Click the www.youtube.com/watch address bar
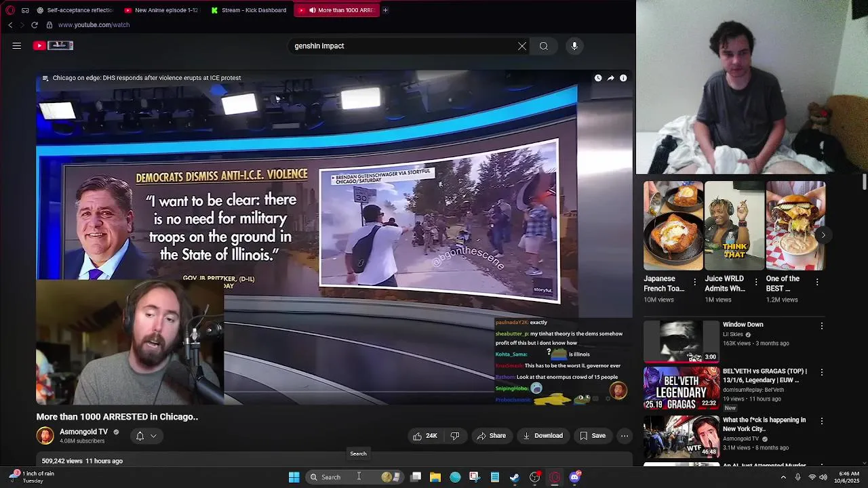This screenshot has height=488, width=868. coord(94,25)
